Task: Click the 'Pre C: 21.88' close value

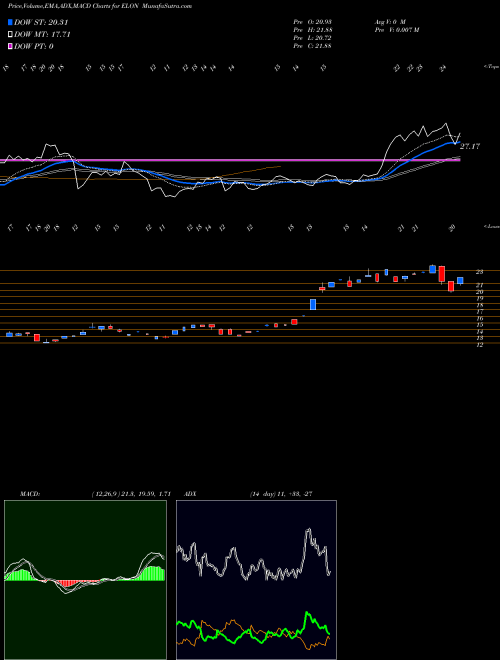Action: point(312,46)
